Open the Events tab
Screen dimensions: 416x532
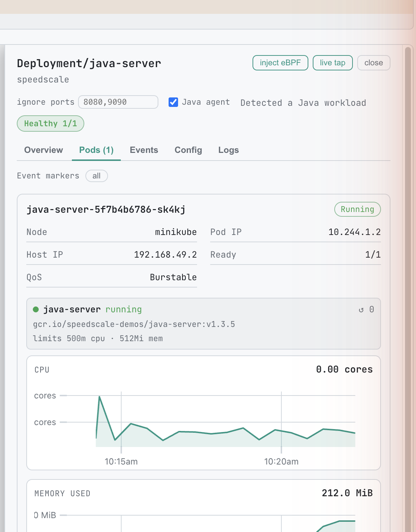(x=144, y=150)
